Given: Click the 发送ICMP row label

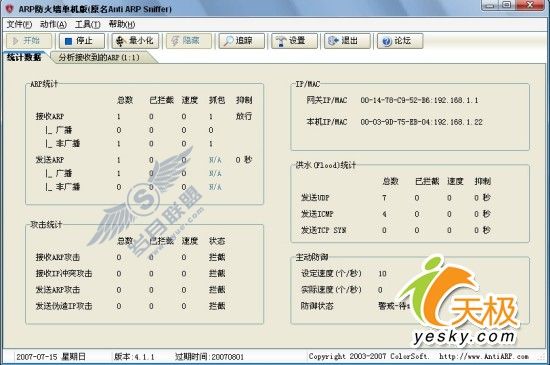Looking at the screenshot, I should pyautogui.click(x=317, y=214).
